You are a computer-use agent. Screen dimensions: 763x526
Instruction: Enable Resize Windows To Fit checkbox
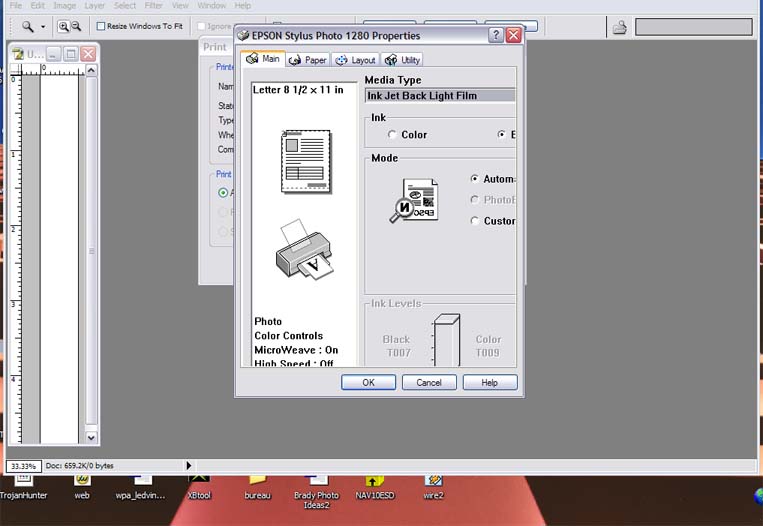(x=101, y=26)
